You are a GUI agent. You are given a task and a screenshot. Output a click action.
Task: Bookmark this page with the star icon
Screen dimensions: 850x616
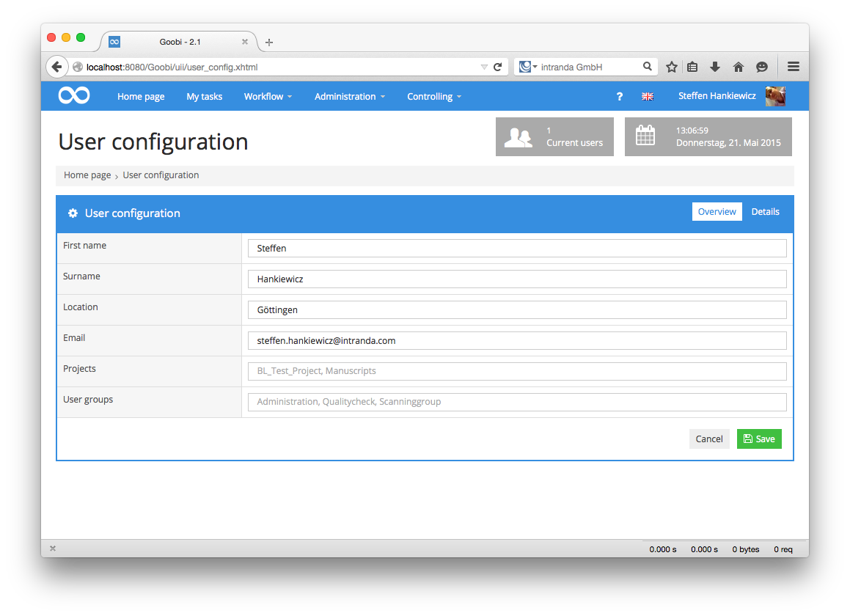[x=672, y=67]
